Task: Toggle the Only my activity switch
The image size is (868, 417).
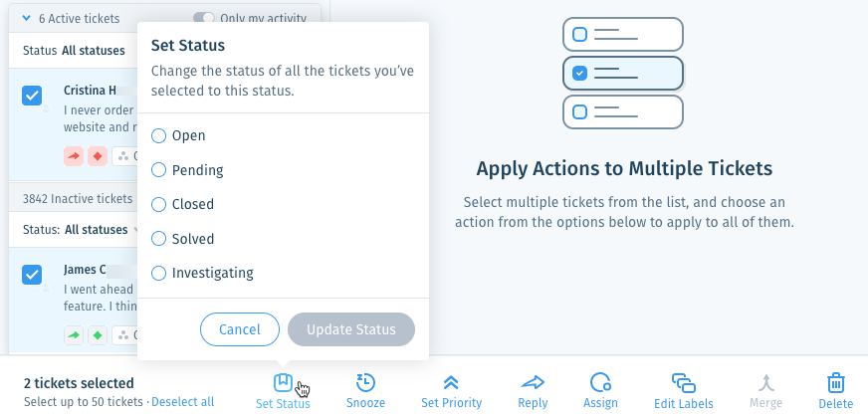Action: tap(203, 18)
